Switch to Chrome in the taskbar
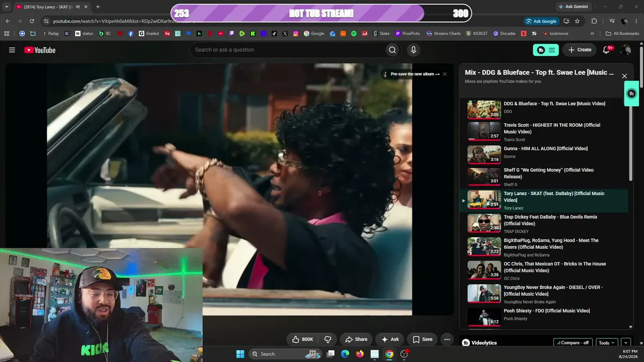The width and height of the screenshot is (644, 362). tap(389, 354)
